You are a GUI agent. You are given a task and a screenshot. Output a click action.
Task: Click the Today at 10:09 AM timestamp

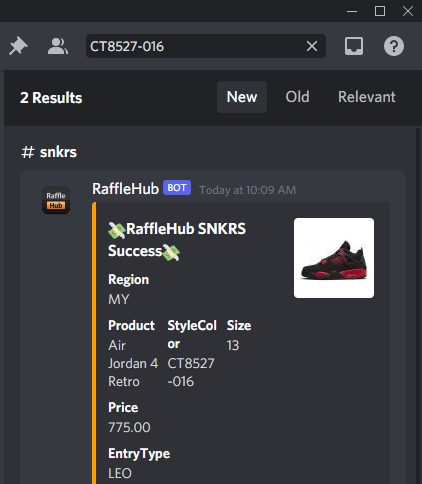tap(248, 190)
